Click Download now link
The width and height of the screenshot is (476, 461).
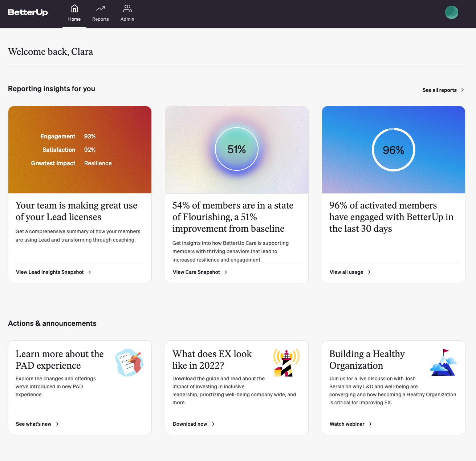pos(190,424)
